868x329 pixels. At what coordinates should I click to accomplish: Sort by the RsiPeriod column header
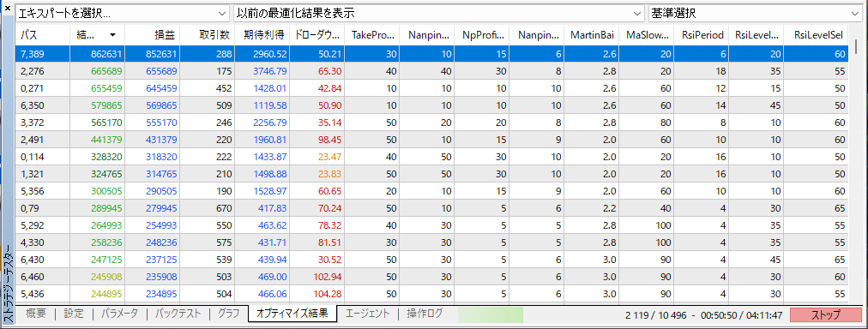[702, 35]
